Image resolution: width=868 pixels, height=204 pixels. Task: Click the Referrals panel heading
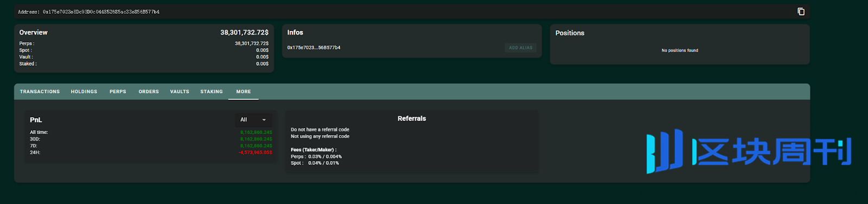tap(412, 118)
